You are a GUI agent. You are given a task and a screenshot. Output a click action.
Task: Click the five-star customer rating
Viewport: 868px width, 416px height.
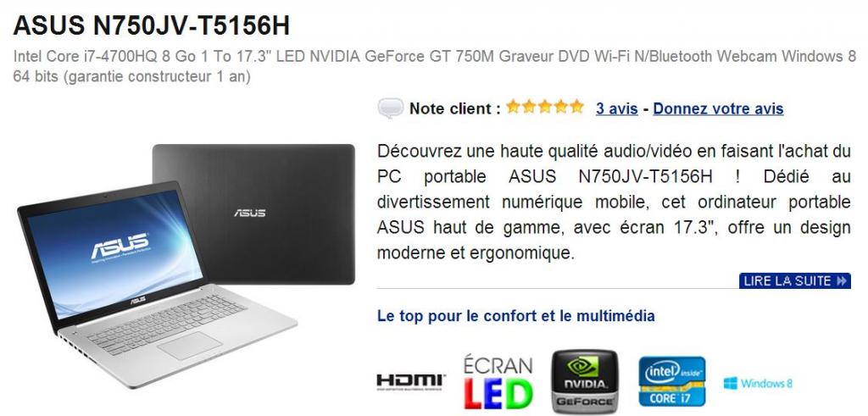545,106
